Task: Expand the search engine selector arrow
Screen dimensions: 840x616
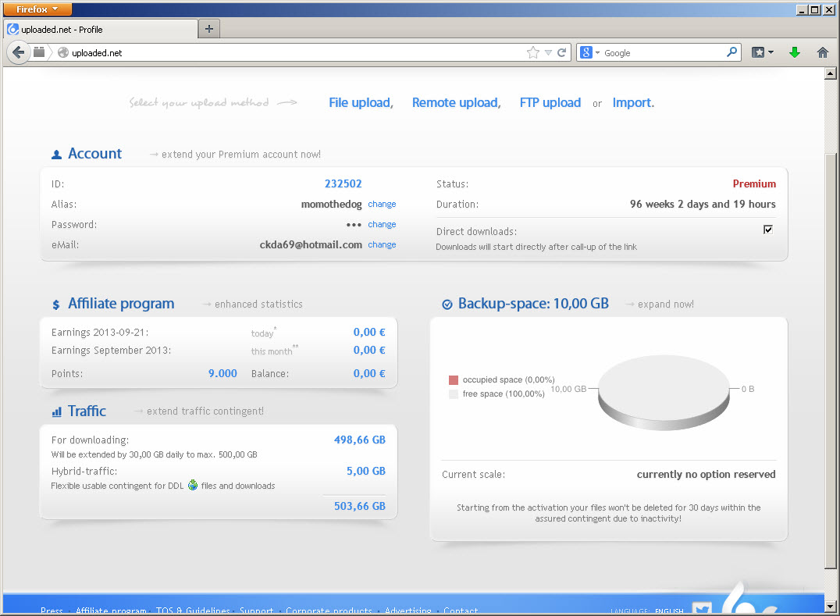Action: 597,52
